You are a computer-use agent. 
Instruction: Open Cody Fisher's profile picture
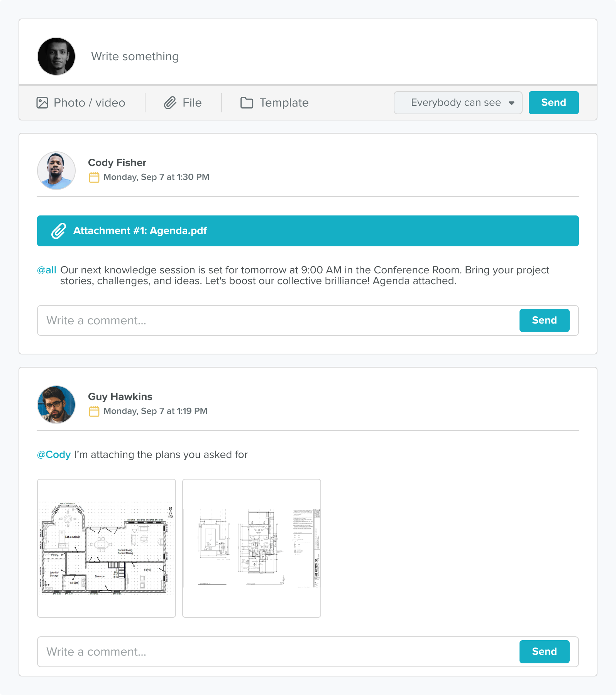(x=56, y=171)
